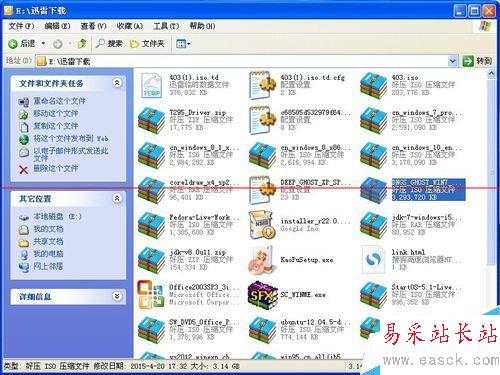Select the cn_windows_7_pro ISO icon
This screenshot has width=500, height=375.
(x=373, y=120)
